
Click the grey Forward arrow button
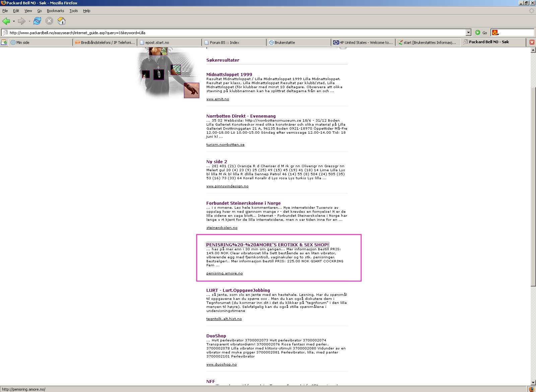[22, 21]
